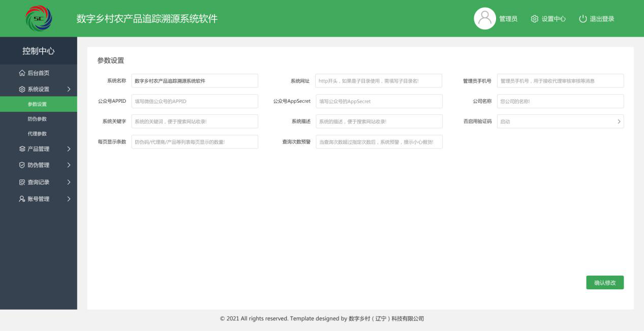The height and width of the screenshot is (331, 644).
Task: Click the 确认修改 button
Action: pyautogui.click(x=605, y=283)
